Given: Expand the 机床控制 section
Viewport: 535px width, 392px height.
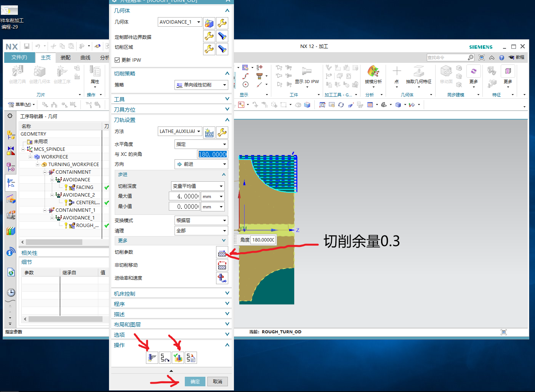Looking at the screenshot, I should 171,293.
